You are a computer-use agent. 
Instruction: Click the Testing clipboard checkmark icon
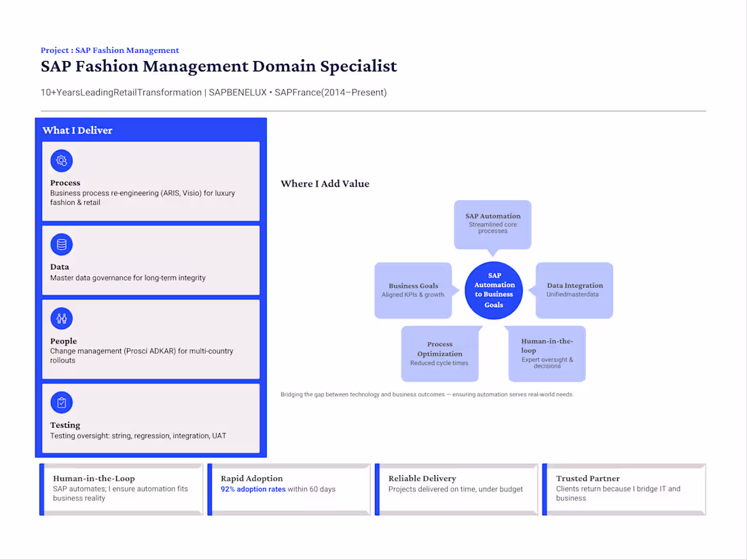pyautogui.click(x=61, y=403)
